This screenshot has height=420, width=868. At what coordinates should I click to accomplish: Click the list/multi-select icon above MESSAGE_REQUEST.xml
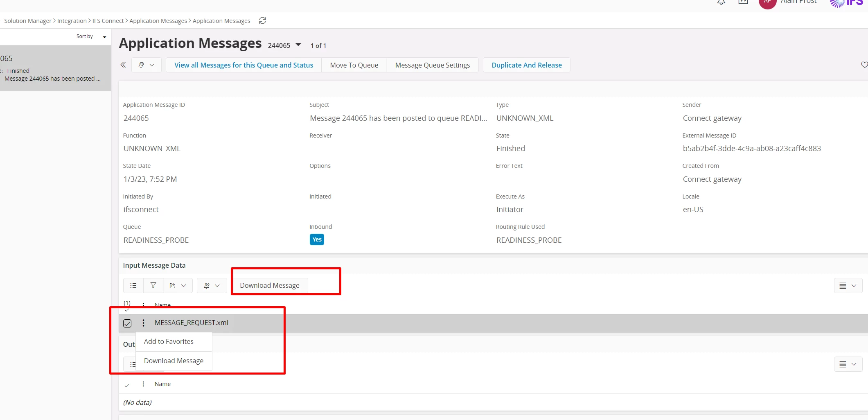pyautogui.click(x=133, y=285)
